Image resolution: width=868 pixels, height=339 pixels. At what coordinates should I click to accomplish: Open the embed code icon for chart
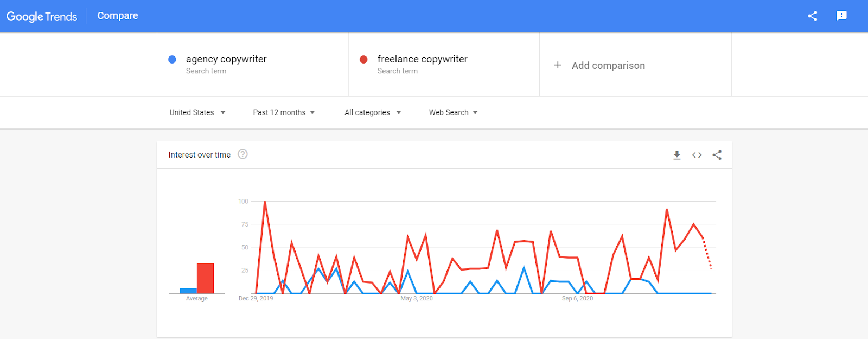click(697, 155)
